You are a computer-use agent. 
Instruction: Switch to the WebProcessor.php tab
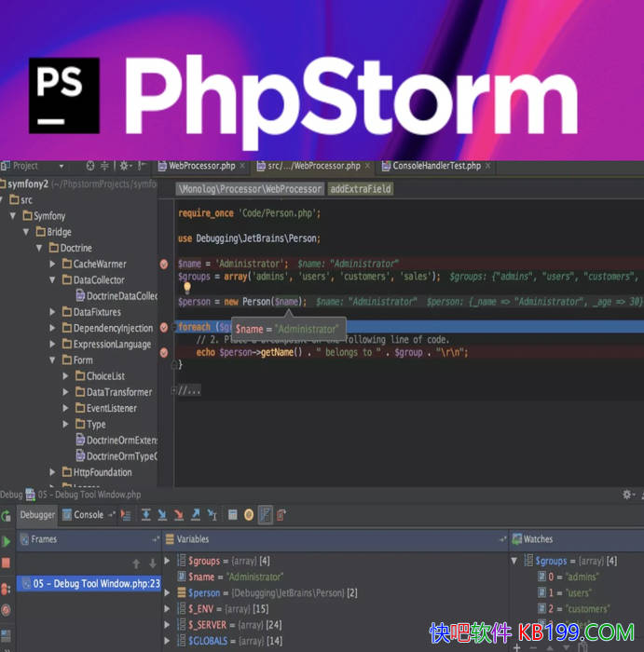point(201,166)
